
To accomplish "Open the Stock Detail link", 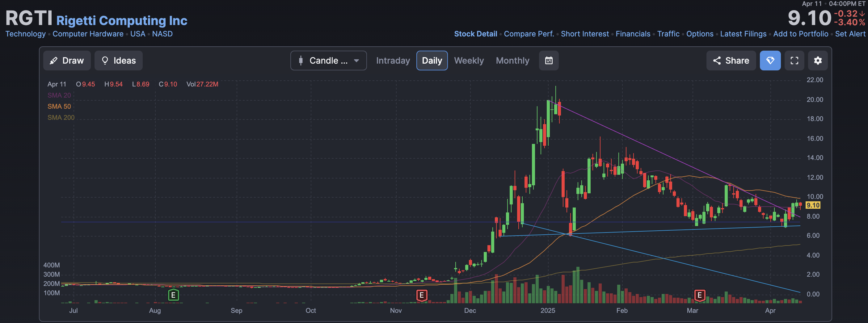I will pos(475,34).
